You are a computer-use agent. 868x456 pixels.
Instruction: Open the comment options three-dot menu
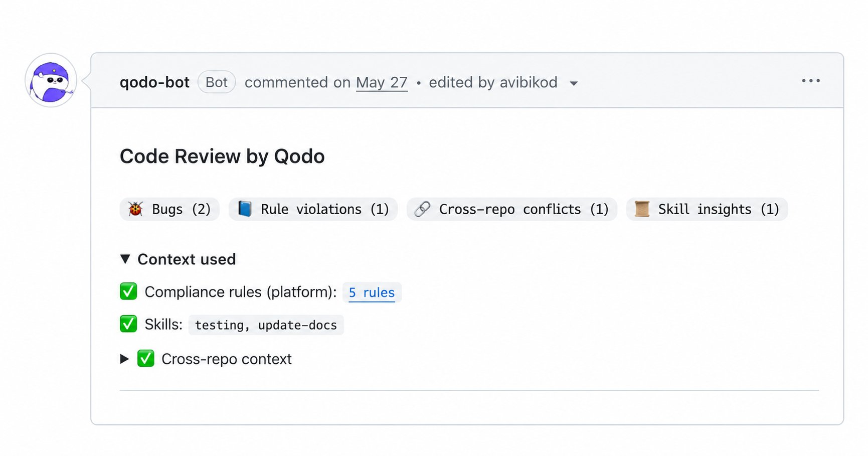811,81
